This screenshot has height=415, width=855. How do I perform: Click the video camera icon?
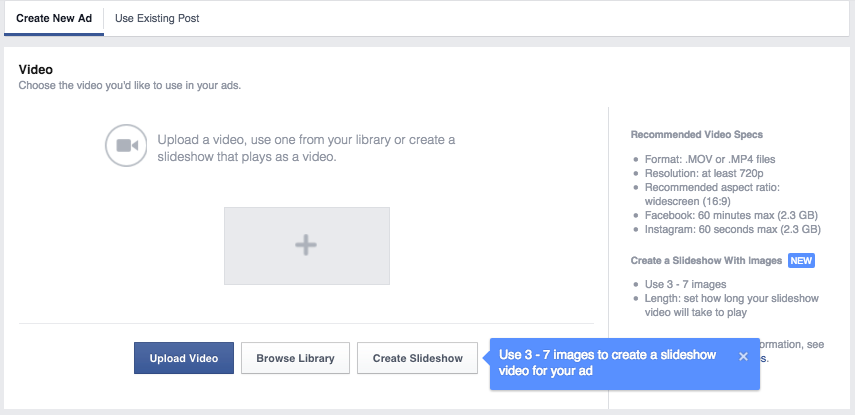[127, 145]
